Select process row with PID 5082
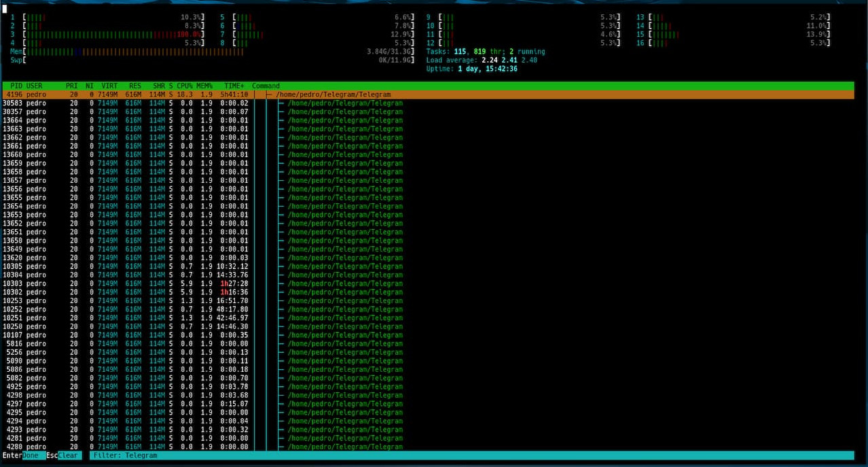This screenshot has width=868, height=467. pyautogui.click(x=428, y=378)
